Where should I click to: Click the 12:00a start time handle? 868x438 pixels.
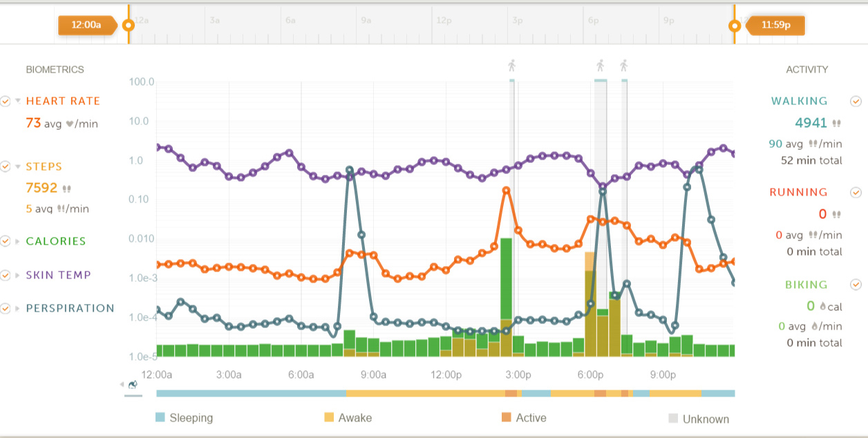tap(86, 26)
